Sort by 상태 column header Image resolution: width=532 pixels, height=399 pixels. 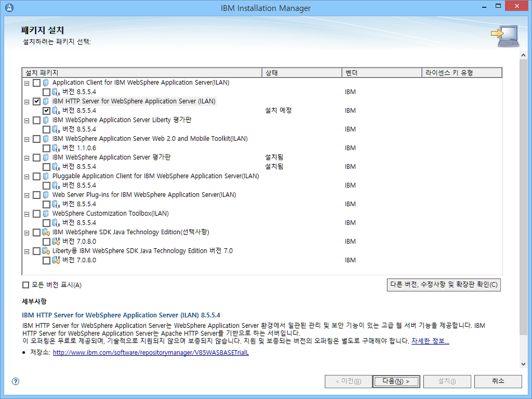point(302,73)
